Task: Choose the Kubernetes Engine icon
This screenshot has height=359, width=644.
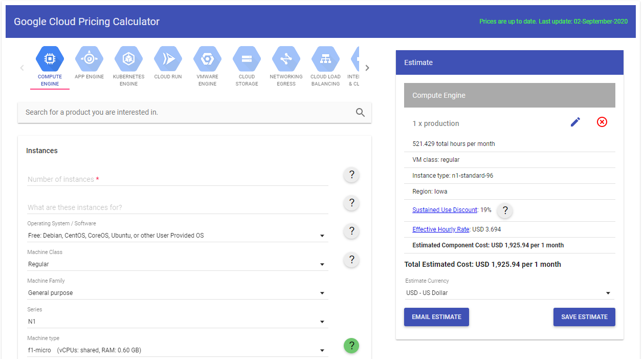Action: coord(128,59)
